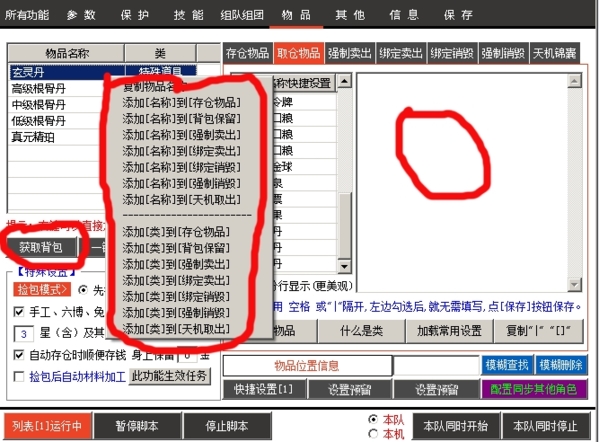Click the 类 column header

tap(160, 53)
